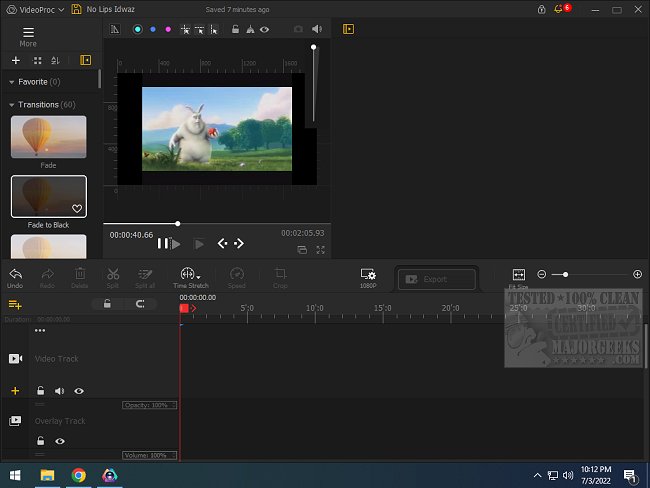Click the sort order icon in media panel
The height and width of the screenshot is (488, 650).
pyautogui.click(x=56, y=60)
